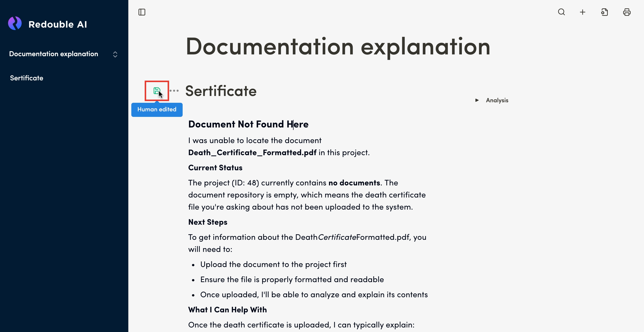Click the Upload the document bullet item
This screenshot has height=332, width=644.
[x=273, y=264]
